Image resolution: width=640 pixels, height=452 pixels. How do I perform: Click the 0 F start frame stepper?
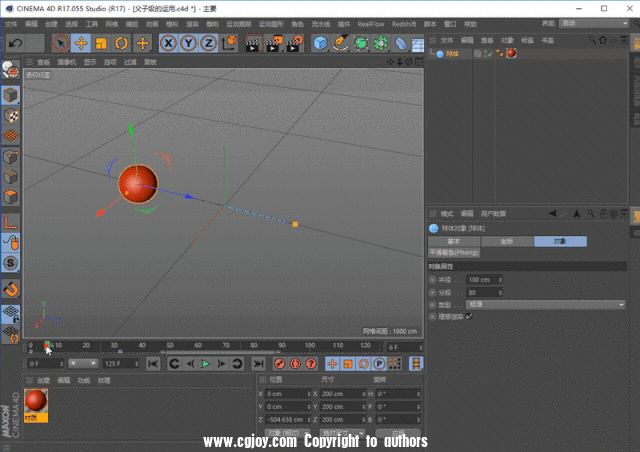tap(62, 363)
